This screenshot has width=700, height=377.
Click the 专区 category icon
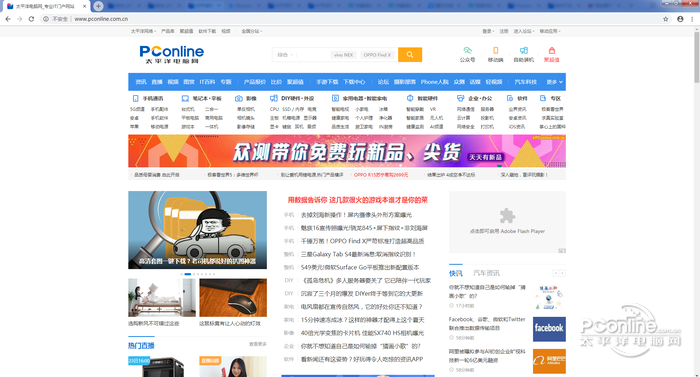coord(543,98)
